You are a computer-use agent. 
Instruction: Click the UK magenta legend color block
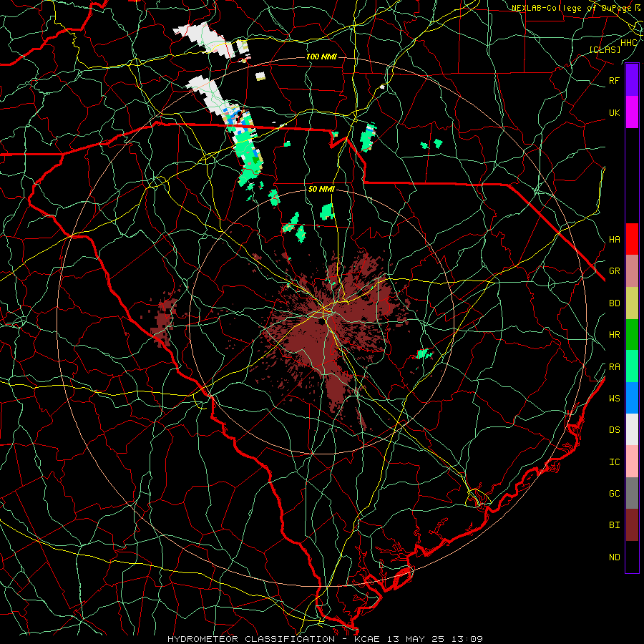pos(632,112)
